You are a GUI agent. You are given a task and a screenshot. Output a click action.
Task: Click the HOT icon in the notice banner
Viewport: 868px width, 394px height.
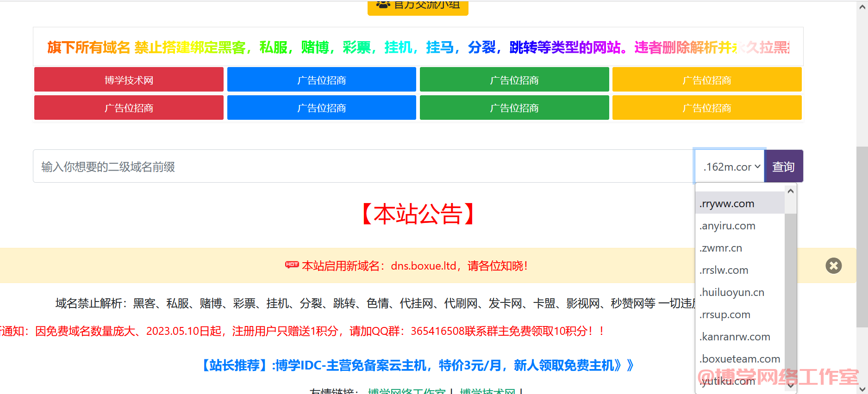click(292, 265)
